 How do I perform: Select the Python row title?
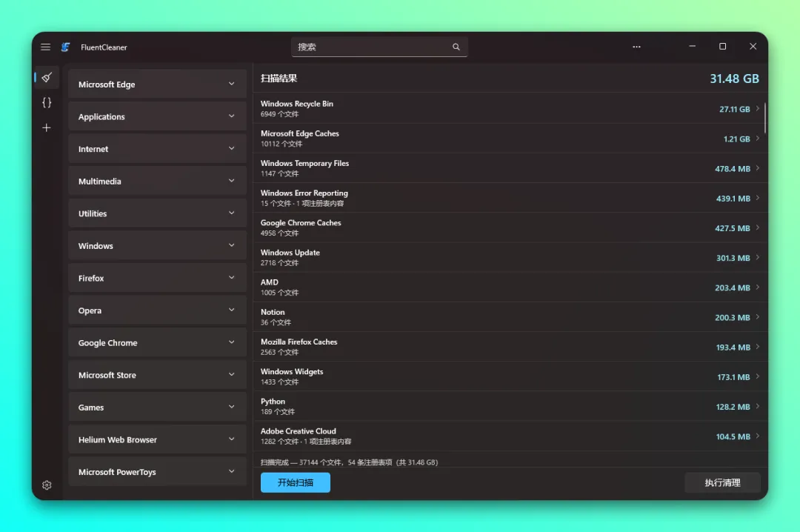click(x=273, y=402)
